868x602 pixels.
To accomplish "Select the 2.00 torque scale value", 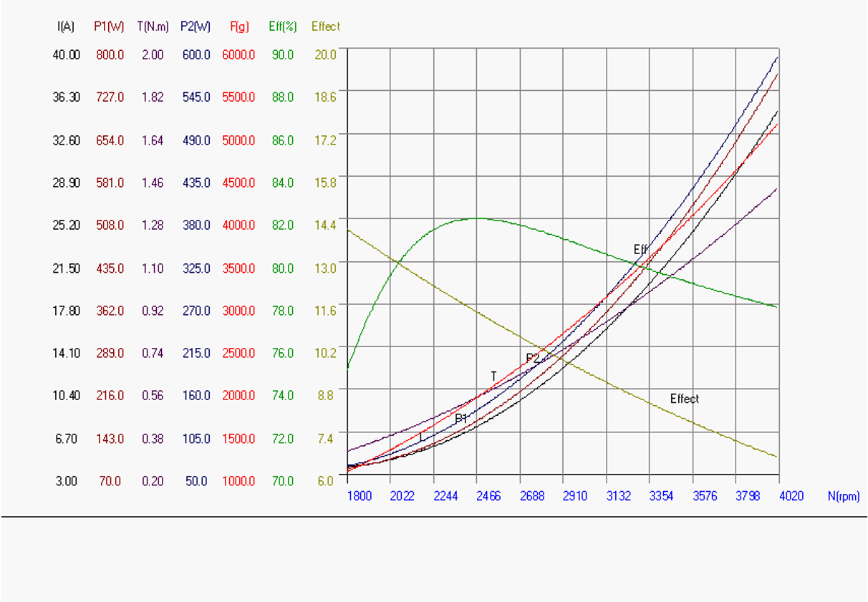I will click(153, 54).
